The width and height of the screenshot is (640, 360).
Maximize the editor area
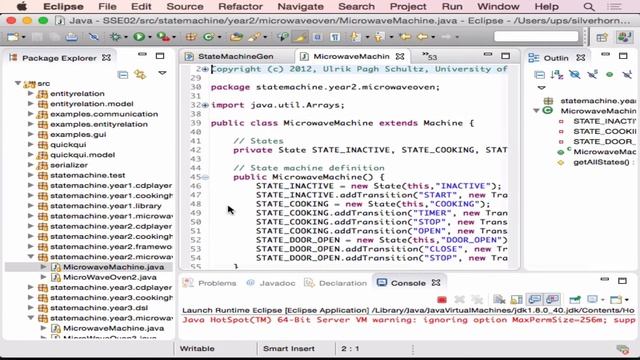coord(506,56)
